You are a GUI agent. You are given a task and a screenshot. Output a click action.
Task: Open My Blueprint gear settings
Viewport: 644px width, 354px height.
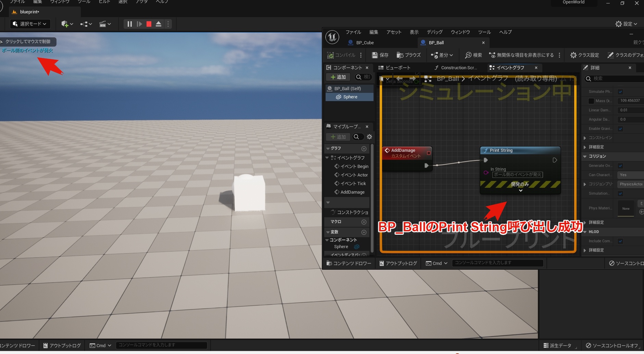point(369,137)
